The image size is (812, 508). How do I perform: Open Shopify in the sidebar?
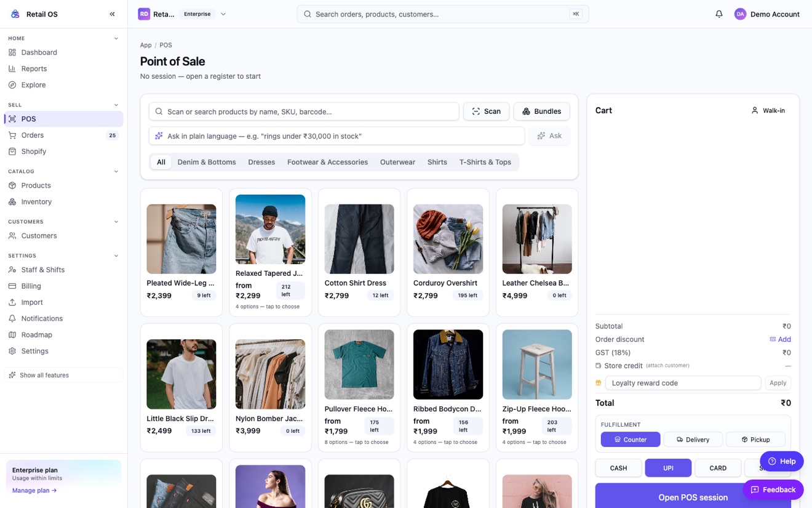pos(64,151)
